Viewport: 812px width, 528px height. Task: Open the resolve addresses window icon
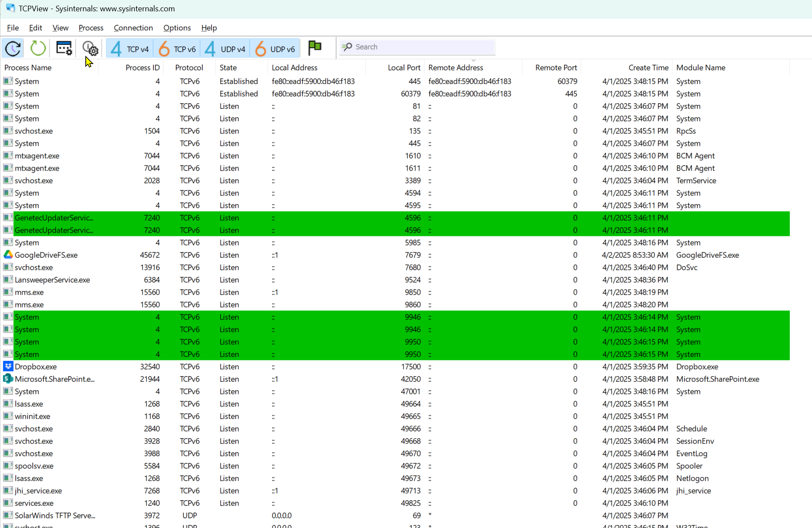64,48
